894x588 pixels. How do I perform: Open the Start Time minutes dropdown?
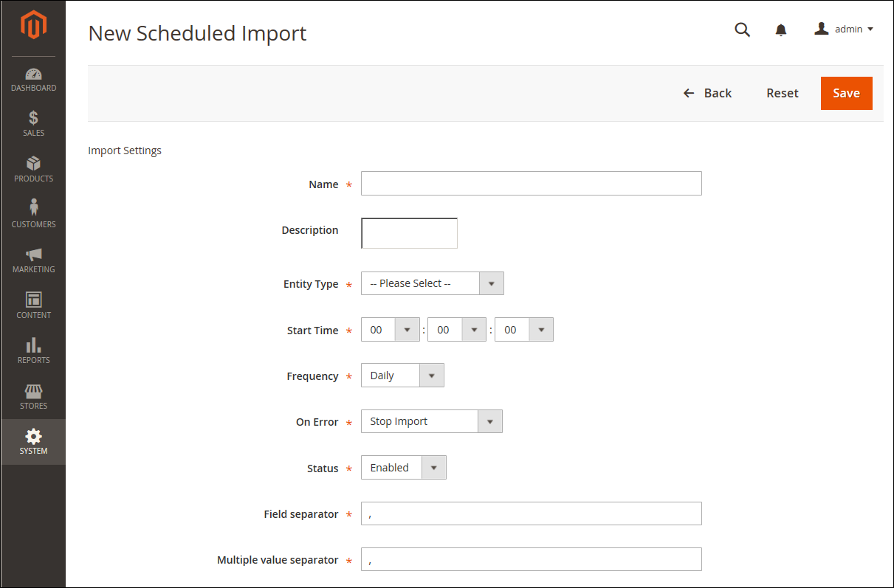(x=457, y=330)
